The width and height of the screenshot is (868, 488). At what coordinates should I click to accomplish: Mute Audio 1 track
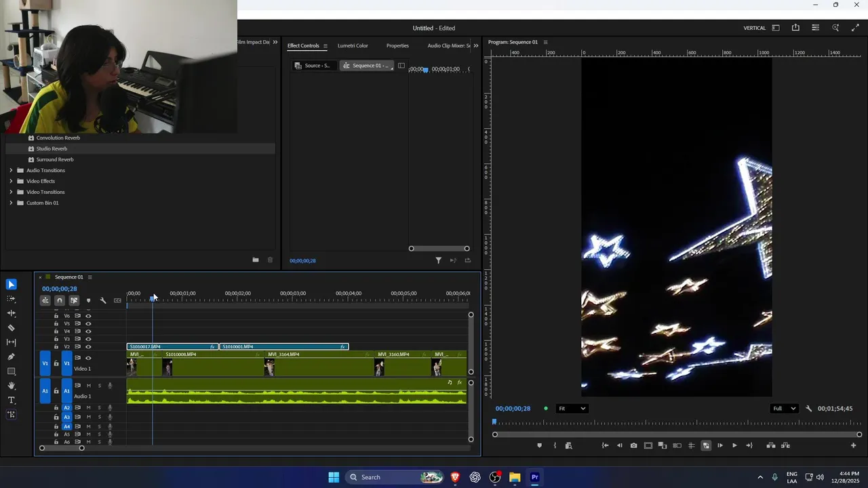[x=88, y=386]
